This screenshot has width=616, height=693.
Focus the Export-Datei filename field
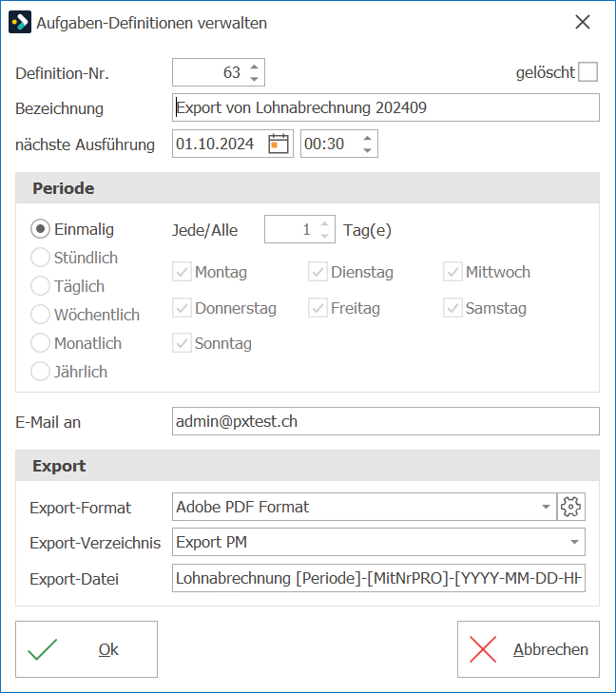point(378,578)
